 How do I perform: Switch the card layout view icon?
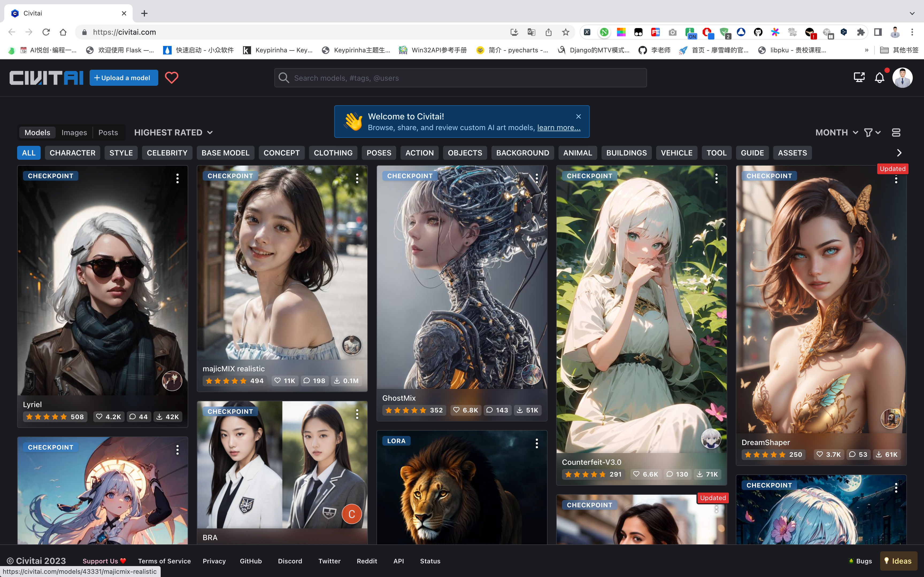coord(896,132)
